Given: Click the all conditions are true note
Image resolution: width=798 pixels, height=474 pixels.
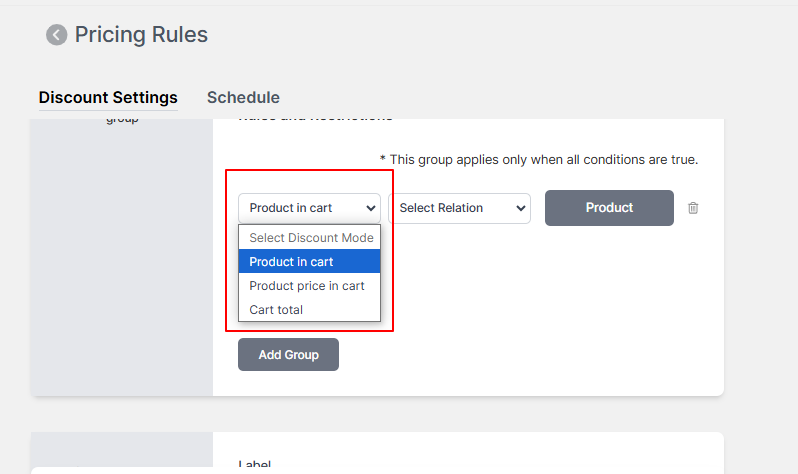Looking at the screenshot, I should (539, 159).
